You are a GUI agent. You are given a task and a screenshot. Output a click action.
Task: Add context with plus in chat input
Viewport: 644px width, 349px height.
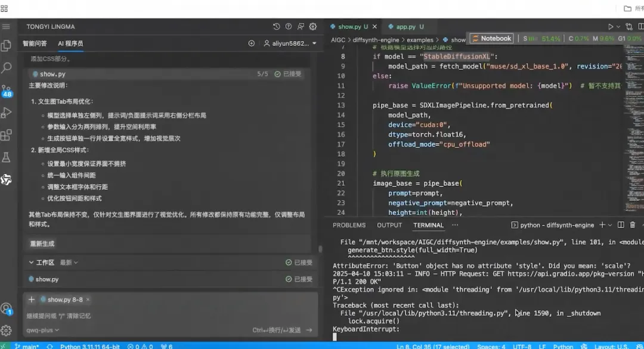tap(32, 300)
